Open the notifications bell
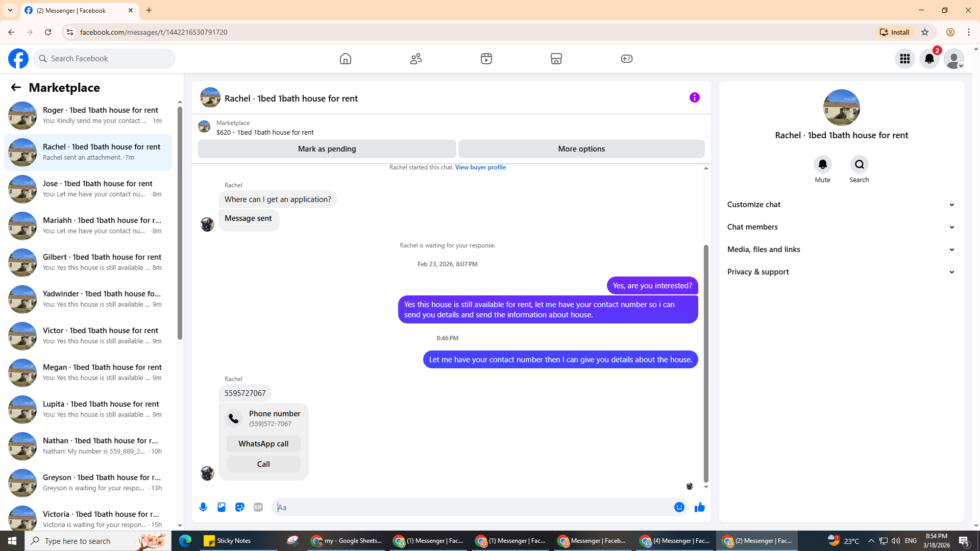This screenshot has width=980, height=551. (929, 59)
